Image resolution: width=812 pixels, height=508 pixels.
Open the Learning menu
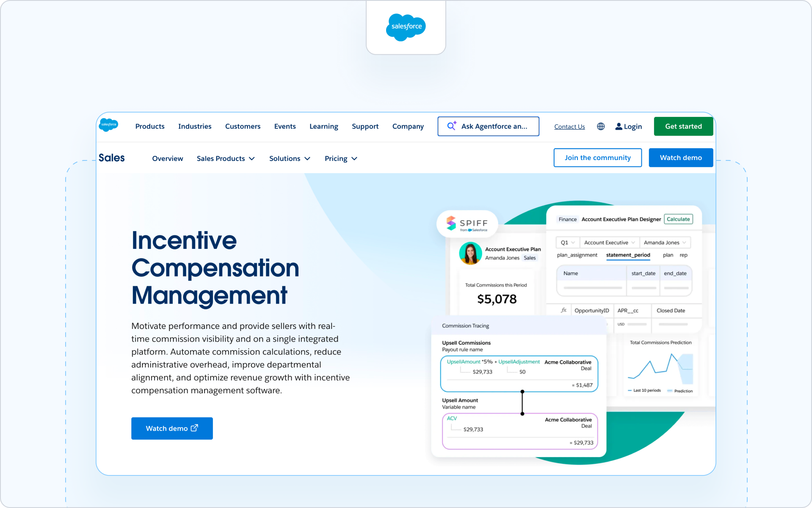coord(324,127)
